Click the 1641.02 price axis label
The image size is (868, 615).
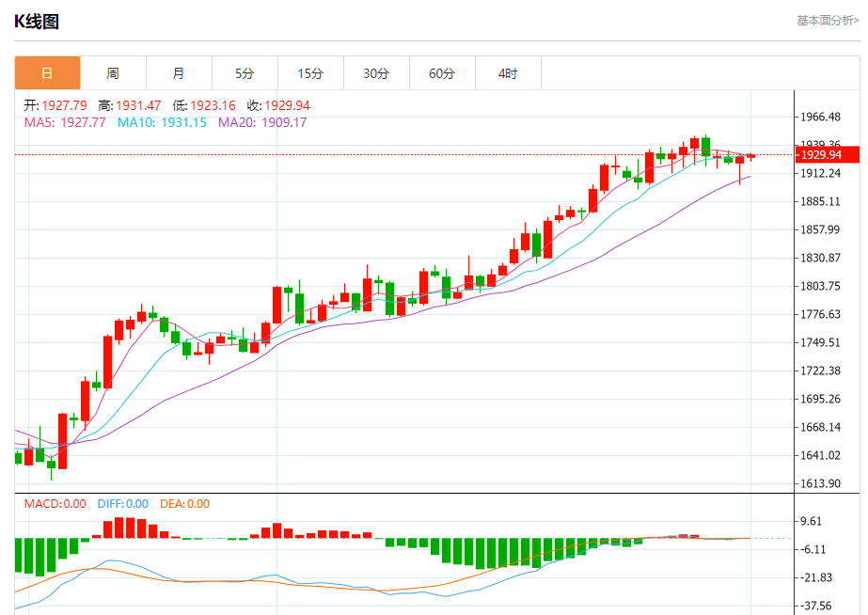(820, 455)
